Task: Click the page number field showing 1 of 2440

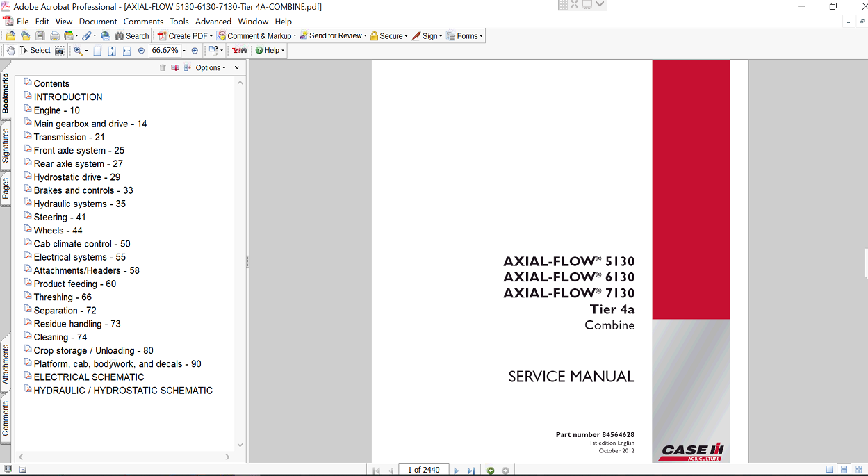Action: [423, 470]
